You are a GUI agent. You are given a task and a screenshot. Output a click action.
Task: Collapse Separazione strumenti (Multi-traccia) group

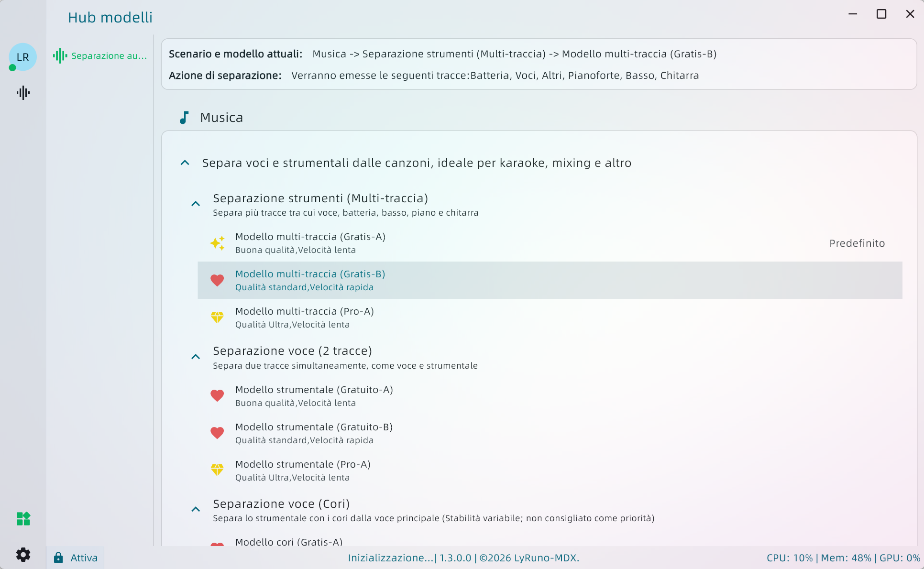coord(196,204)
